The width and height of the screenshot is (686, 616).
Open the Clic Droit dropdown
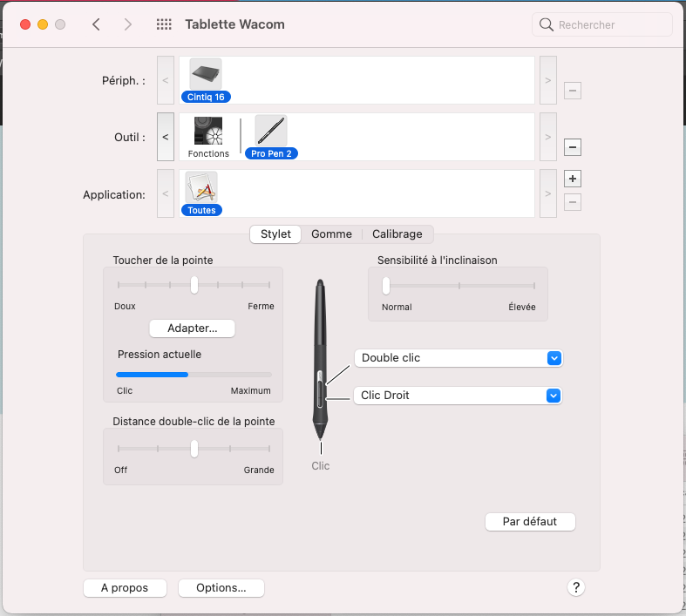458,396
